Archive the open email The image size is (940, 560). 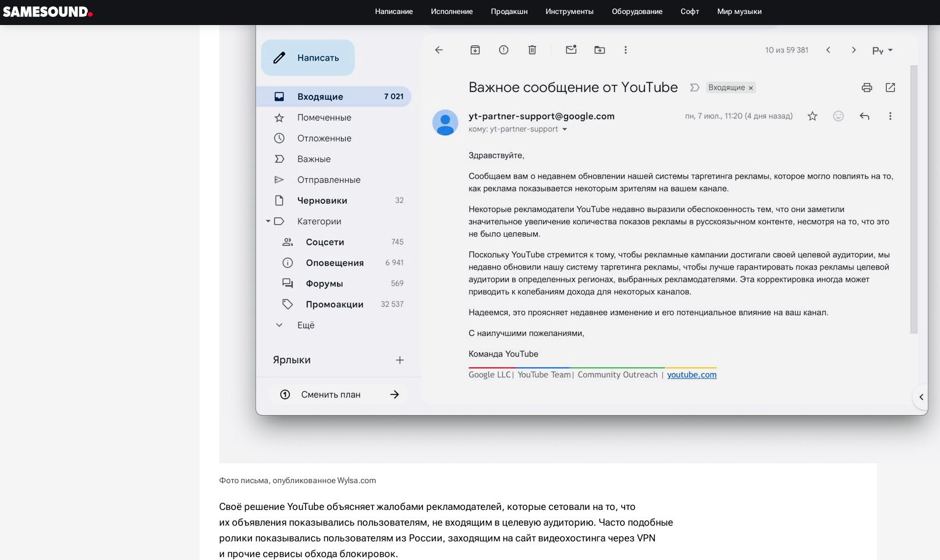475,50
